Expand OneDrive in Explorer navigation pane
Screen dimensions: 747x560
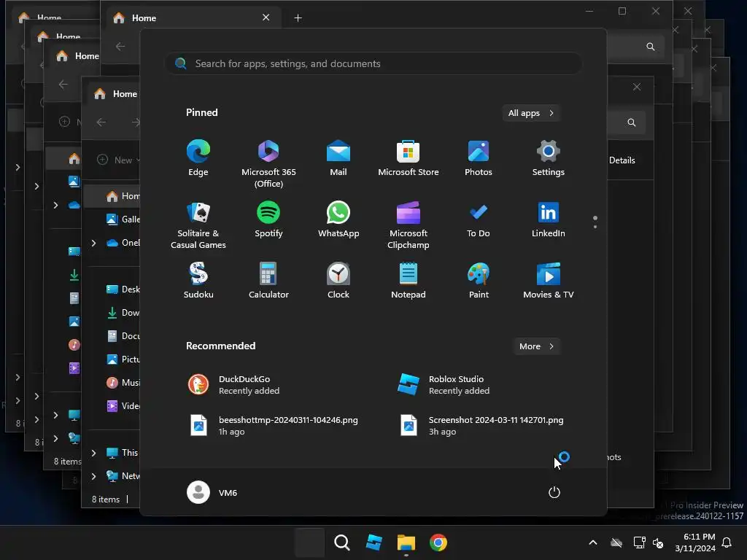[94, 243]
